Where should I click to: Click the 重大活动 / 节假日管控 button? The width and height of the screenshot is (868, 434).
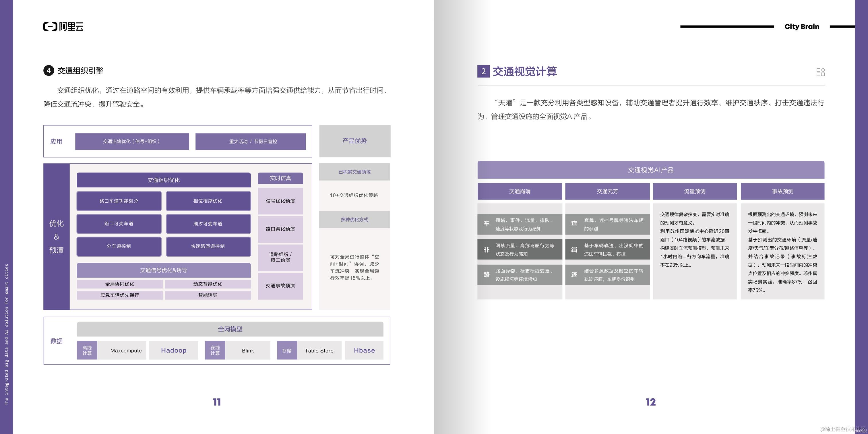(x=250, y=142)
